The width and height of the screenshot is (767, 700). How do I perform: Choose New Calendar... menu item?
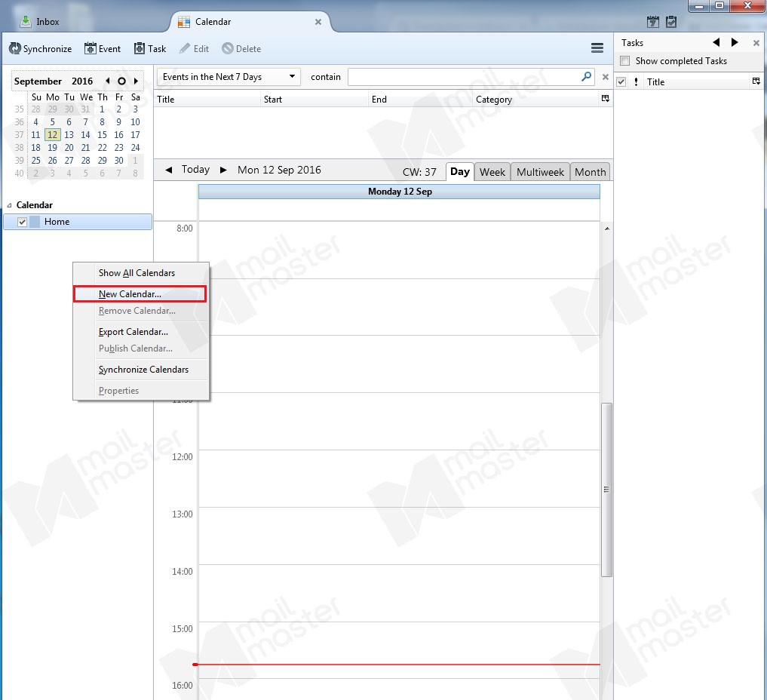pos(140,293)
